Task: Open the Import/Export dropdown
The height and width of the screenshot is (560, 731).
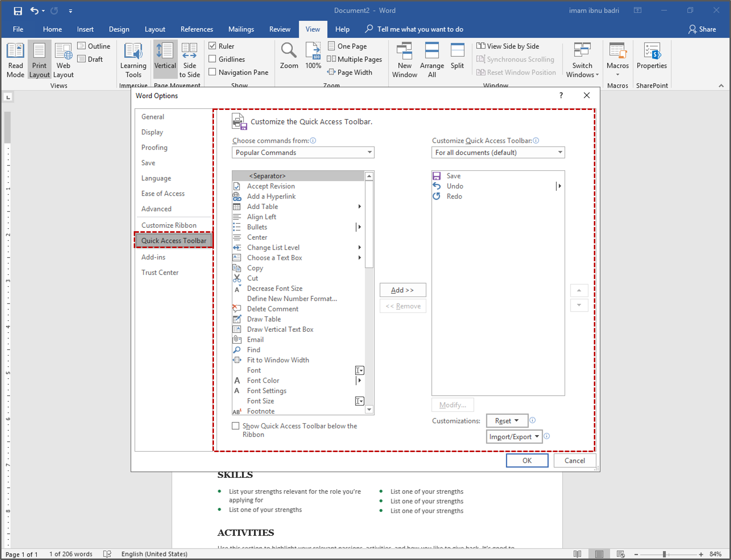Action: 514,437
